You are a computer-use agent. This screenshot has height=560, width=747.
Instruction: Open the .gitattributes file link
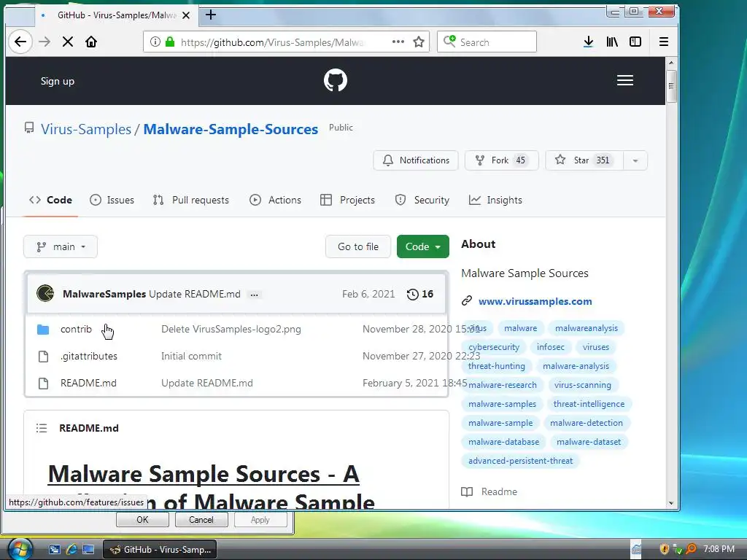tap(88, 356)
